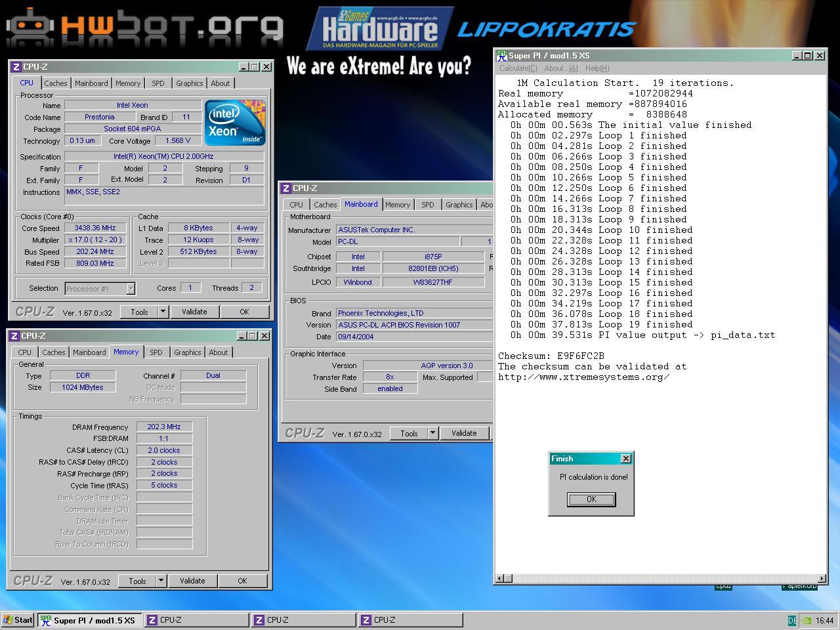Click the taskbar clock showing 16:44
Screen dimensions: 840x630
825,620
